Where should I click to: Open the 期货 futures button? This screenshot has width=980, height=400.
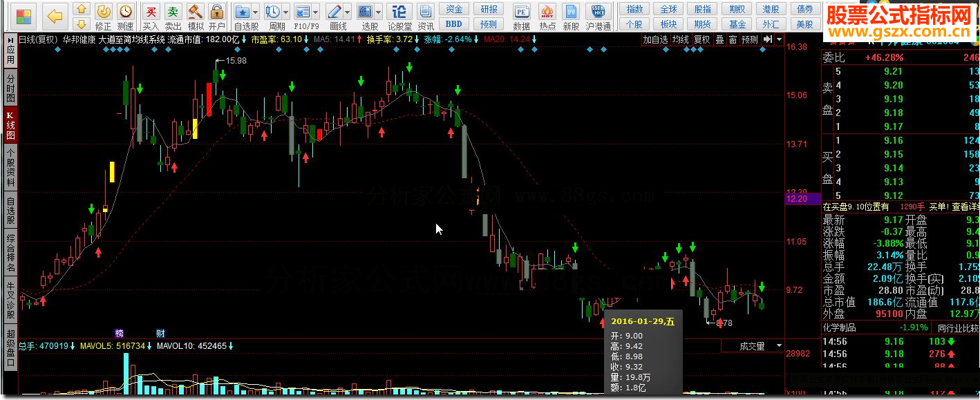point(703,24)
